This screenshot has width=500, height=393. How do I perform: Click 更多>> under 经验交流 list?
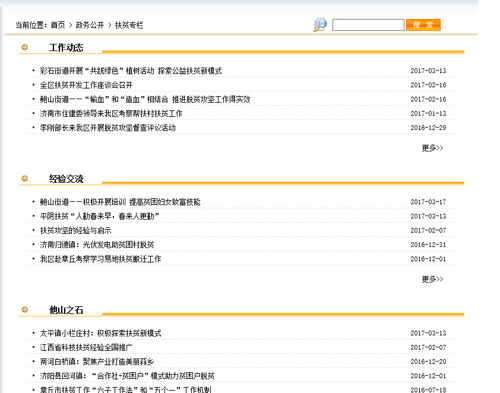(432, 279)
